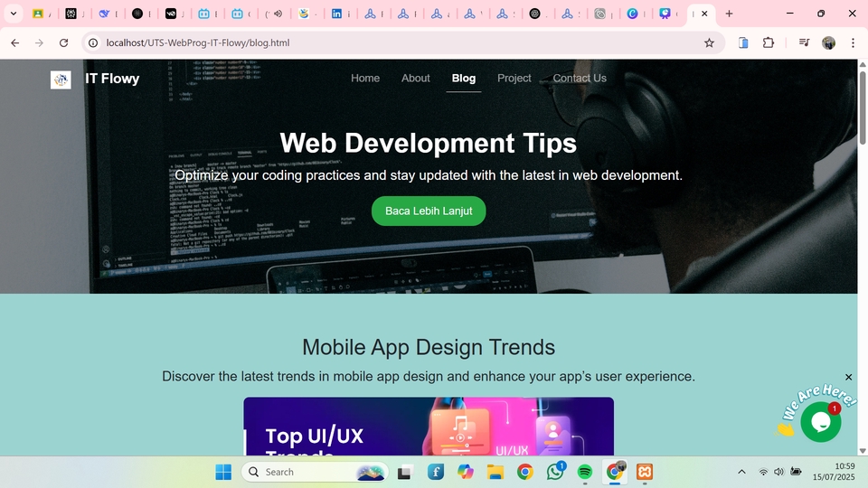Click the Baca Lebih Lanjut button
Image resolution: width=868 pixels, height=488 pixels.
[429, 211]
